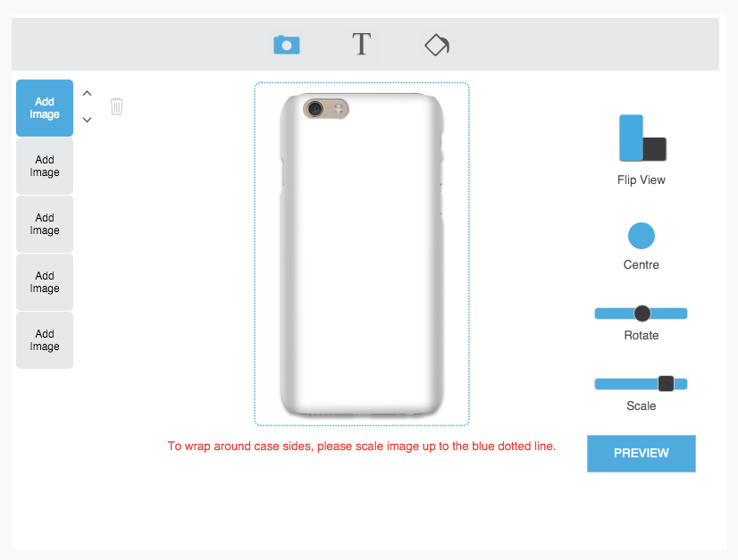Click the phone camera lens cutout
The image size is (738, 560).
(x=314, y=109)
